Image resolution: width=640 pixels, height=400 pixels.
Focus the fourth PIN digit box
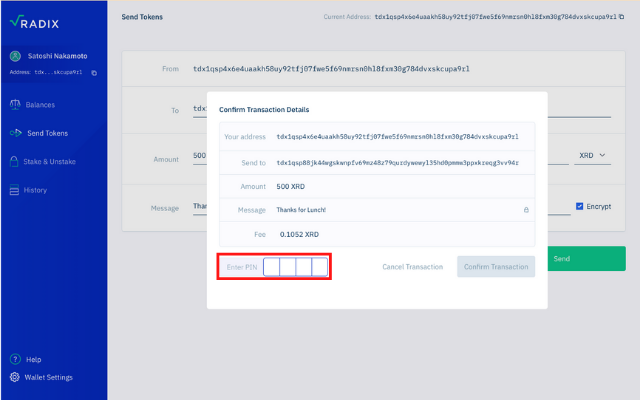coord(319,267)
